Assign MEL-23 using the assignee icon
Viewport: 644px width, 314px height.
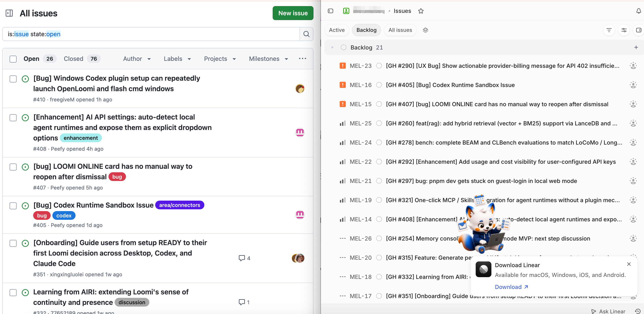tap(633, 66)
